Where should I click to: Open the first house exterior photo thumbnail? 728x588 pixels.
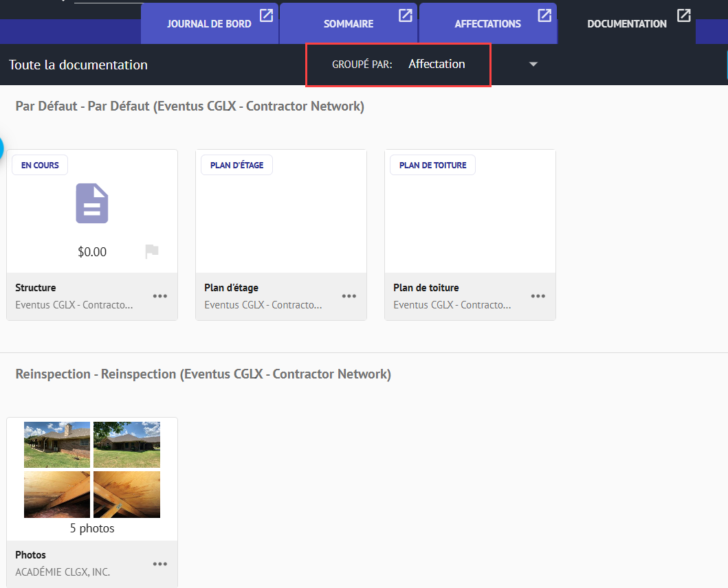pos(57,444)
